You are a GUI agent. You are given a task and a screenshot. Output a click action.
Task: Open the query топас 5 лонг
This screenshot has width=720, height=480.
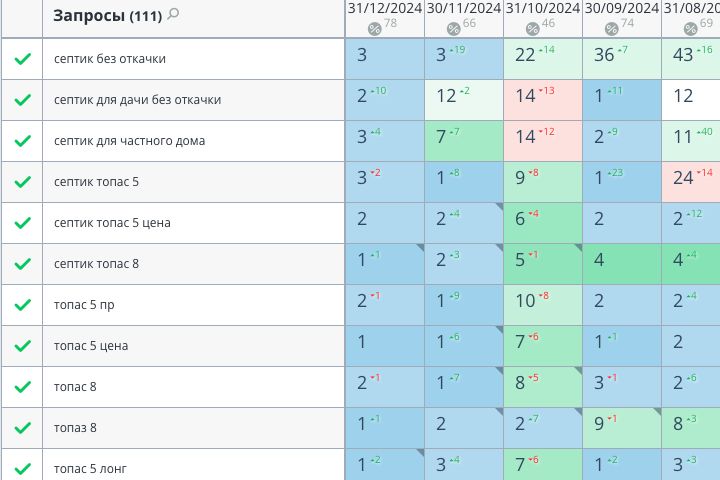coord(90,468)
